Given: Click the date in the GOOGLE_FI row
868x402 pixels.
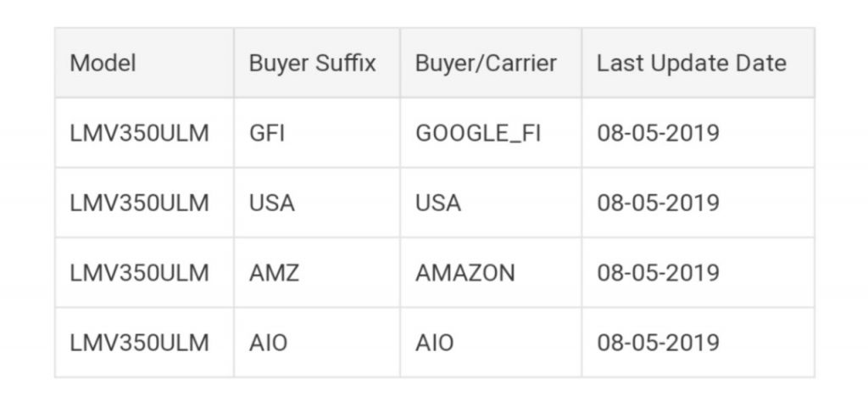Looking at the screenshot, I should pyautogui.click(x=658, y=133).
